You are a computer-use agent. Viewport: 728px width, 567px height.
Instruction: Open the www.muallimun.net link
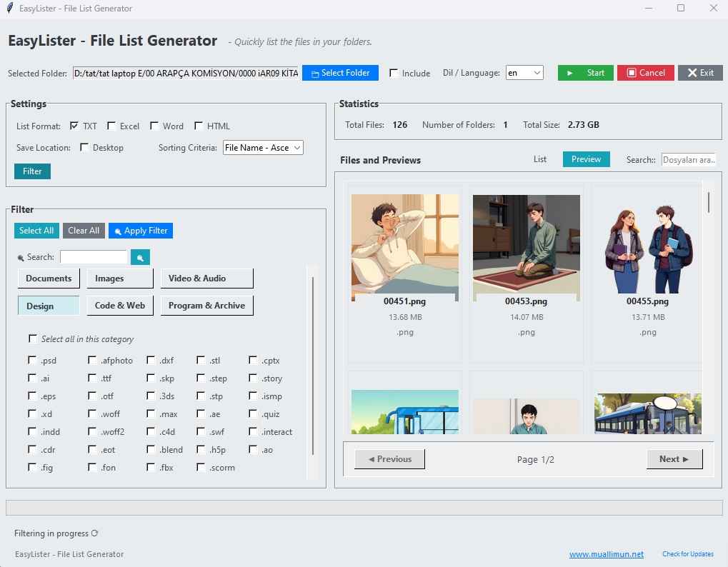pyautogui.click(x=606, y=554)
